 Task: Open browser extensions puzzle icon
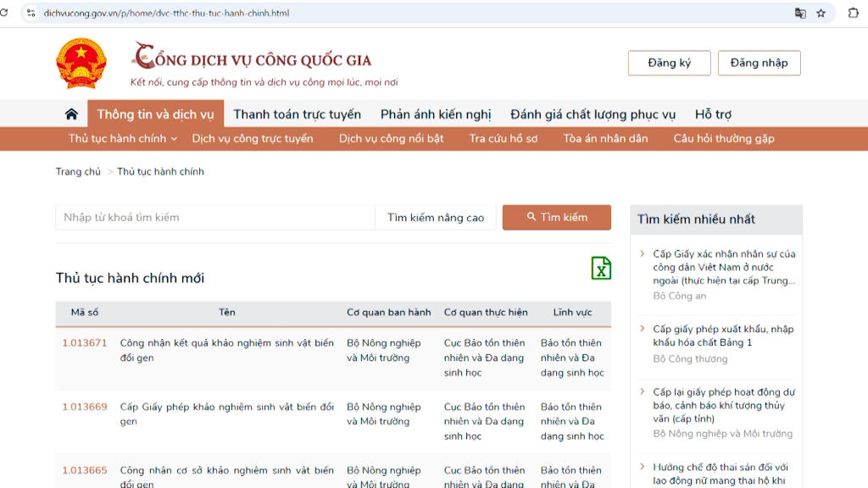[x=853, y=13]
